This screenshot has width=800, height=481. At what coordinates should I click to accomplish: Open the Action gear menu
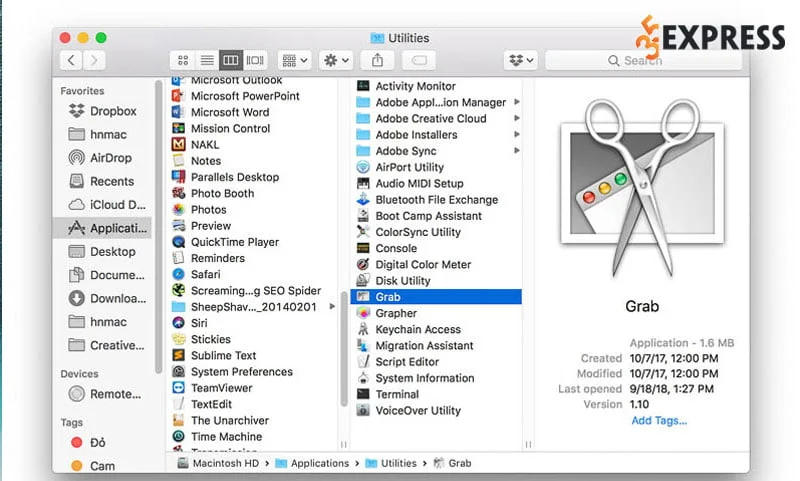[x=336, y=61]
